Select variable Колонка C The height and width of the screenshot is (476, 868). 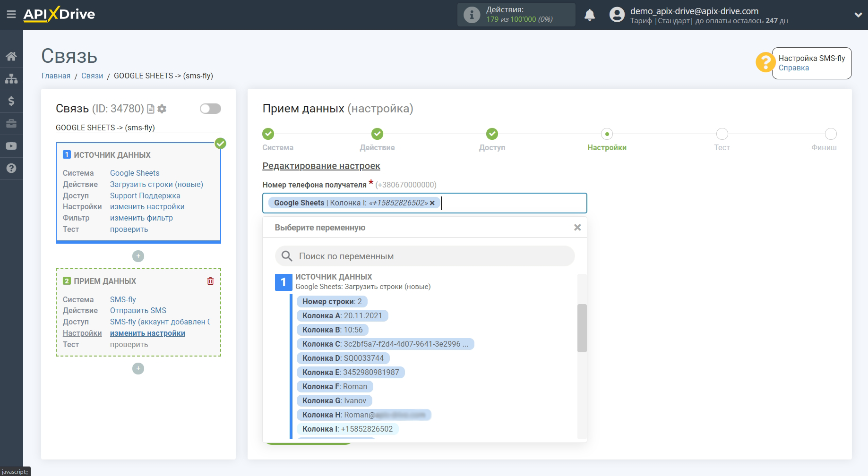point(385,344)
